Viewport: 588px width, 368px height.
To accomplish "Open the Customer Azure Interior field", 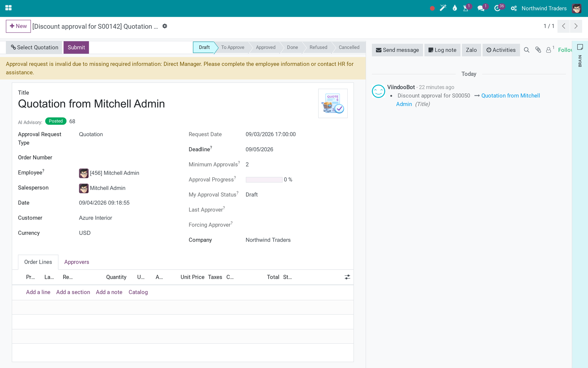I will click(x=96, y=218).
